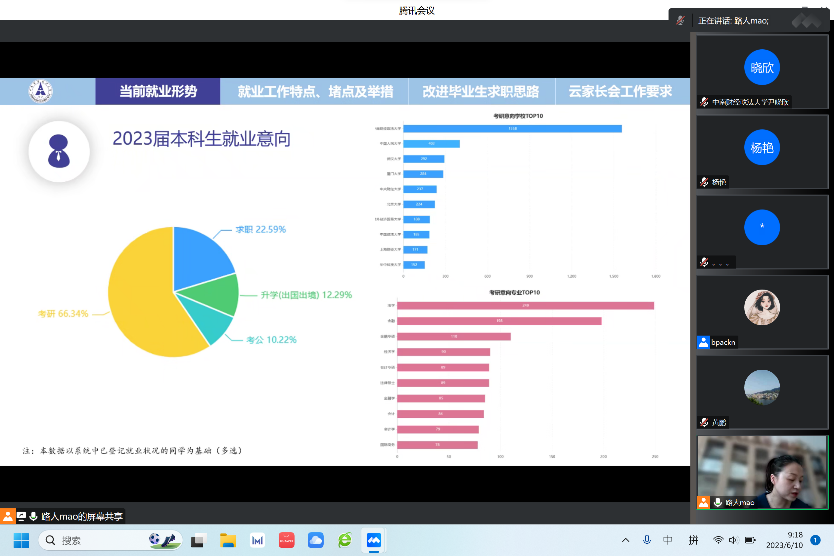Click the Windows search box

[110, 540]
